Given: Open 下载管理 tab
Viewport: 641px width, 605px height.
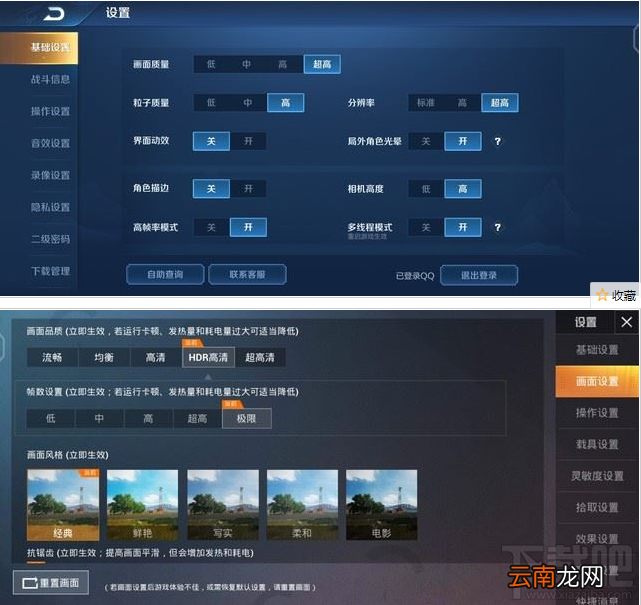Looking at the screenshot, I should (x=51, y=271).
